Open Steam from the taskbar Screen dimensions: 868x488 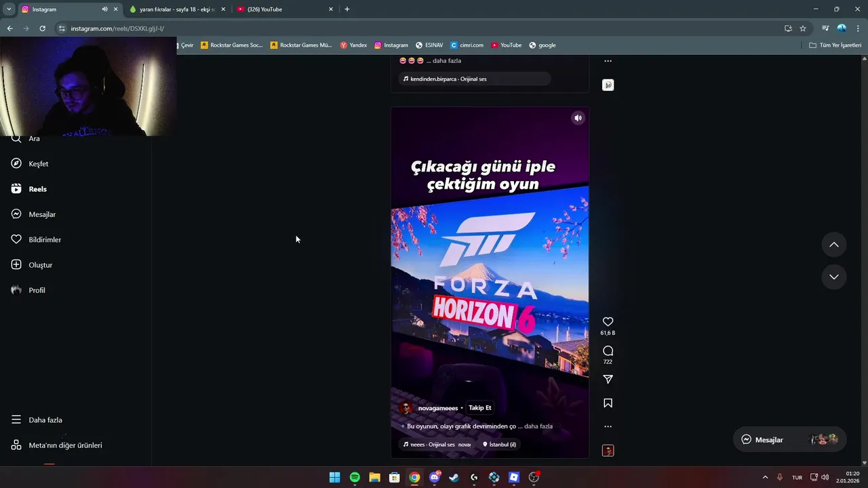(x=454, y=477)
